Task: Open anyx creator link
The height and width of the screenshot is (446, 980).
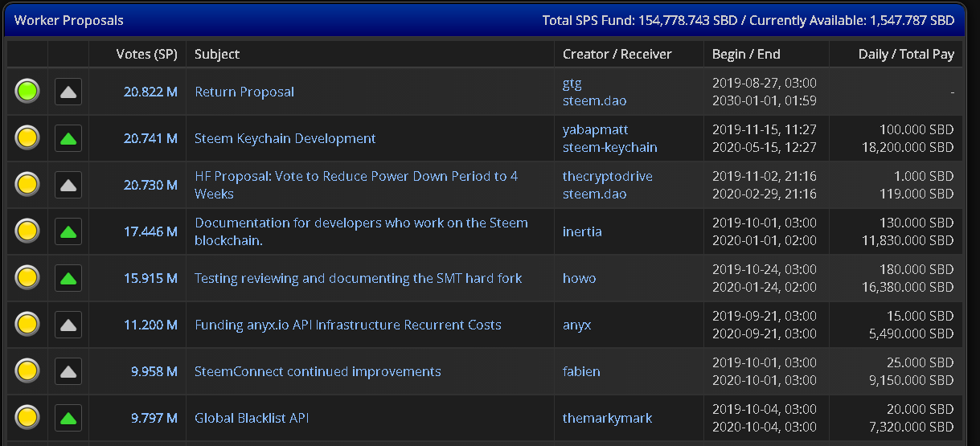Action: (x=577, y=325)
